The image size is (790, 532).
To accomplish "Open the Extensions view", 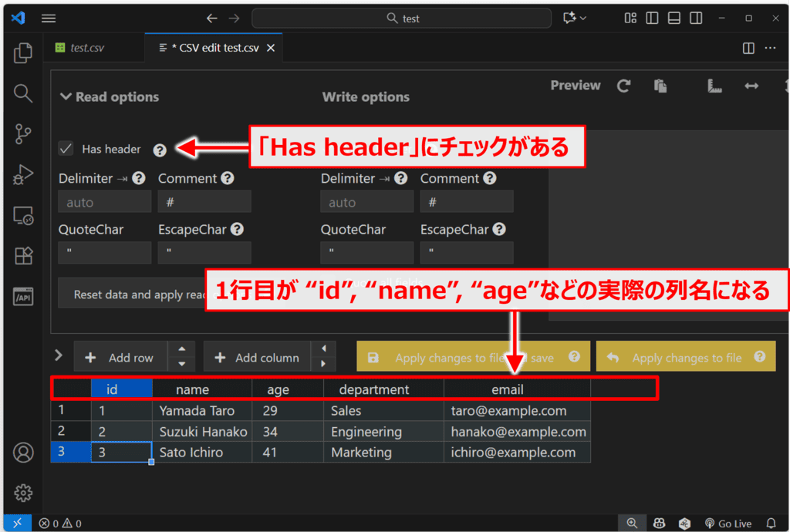I will 23,255.
